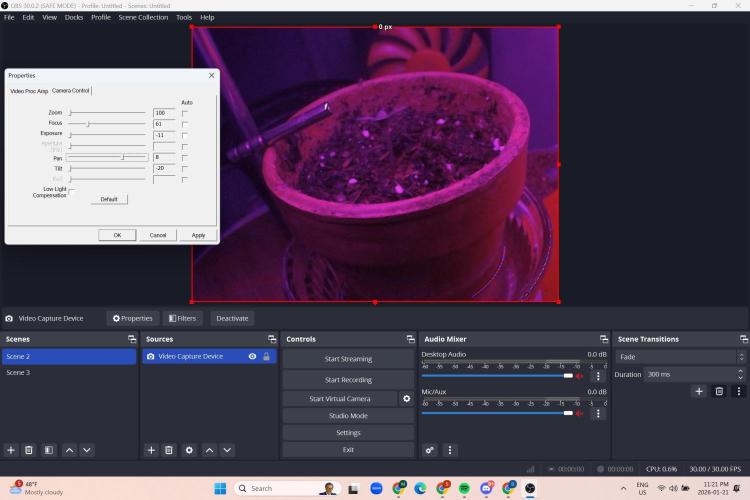Image resolution: width=750 pixels, height=500 pixels.
Task: Open virtual camera settings gear
Action: click(406, 399)
